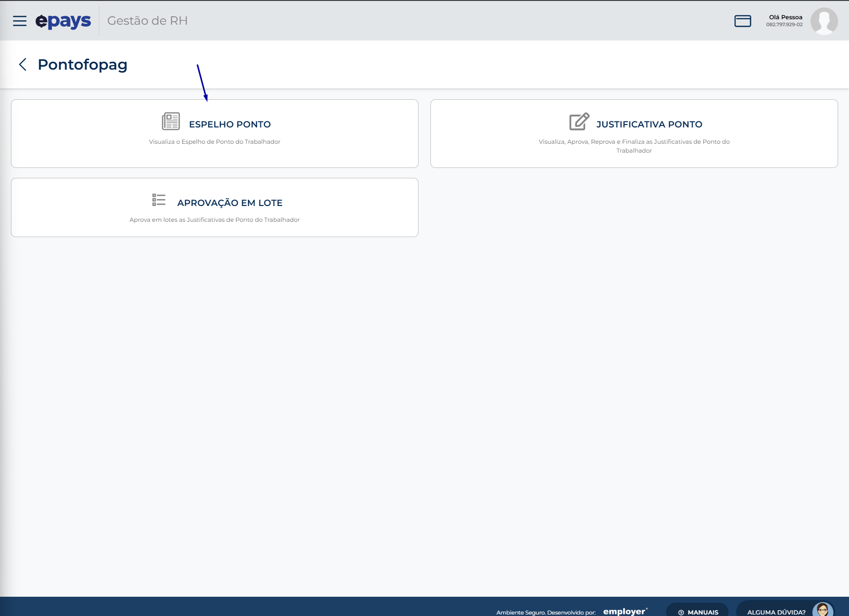849x616 pixels.
Task: Click the Gestão de RH header title
Action: click(x=147, y=21)
